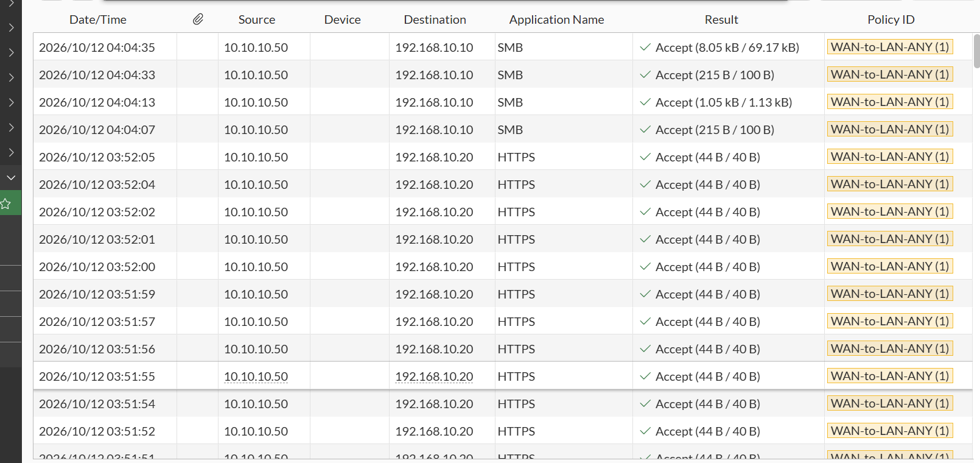
Task: Click source 10.10.10.50 in 04:04:33 row
Action: point(256,75)
